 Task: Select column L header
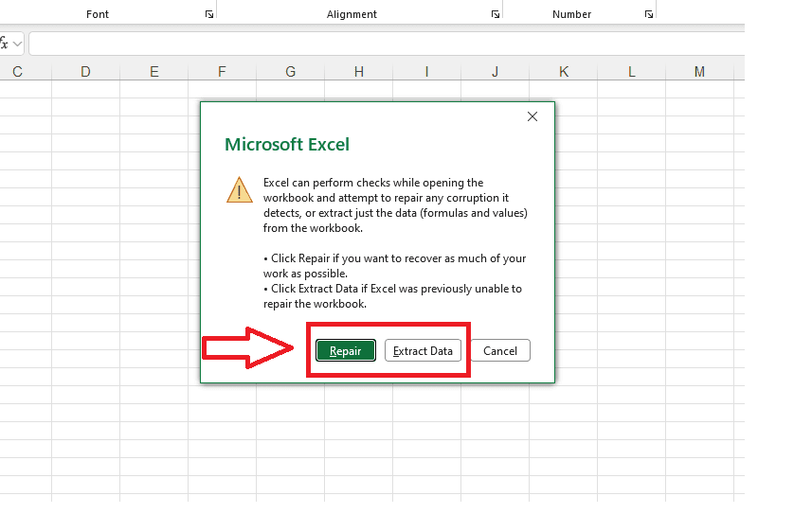631,71
